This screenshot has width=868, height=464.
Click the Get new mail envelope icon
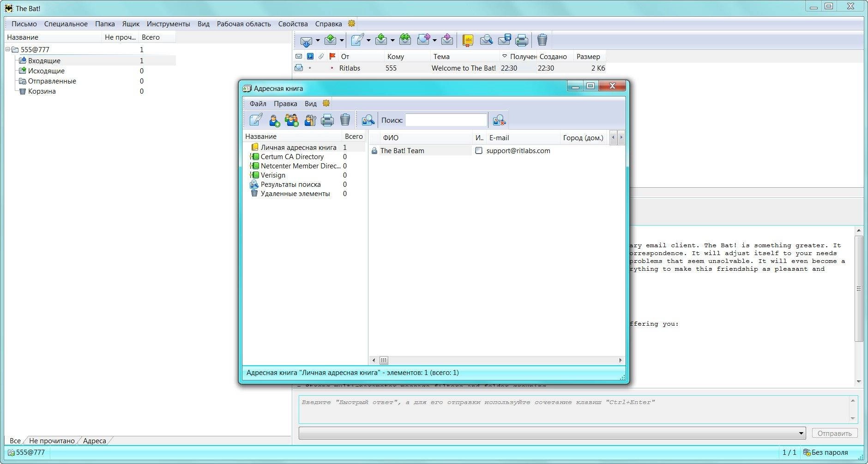point(306,41)
